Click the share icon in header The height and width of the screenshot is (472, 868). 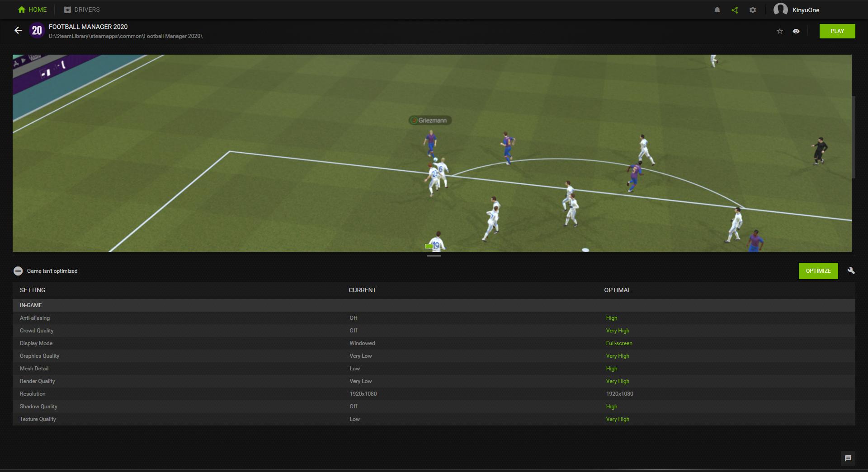click(735, 10)
